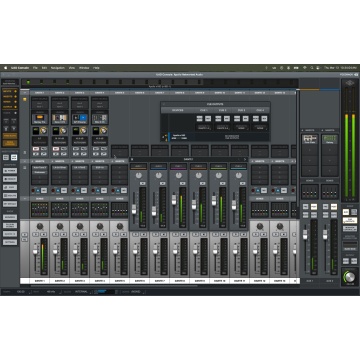Image resolution: width=360 pixels, height=360 pixels.
Task: Click the fader on the first sends popup strip
Action: [134, 209]
